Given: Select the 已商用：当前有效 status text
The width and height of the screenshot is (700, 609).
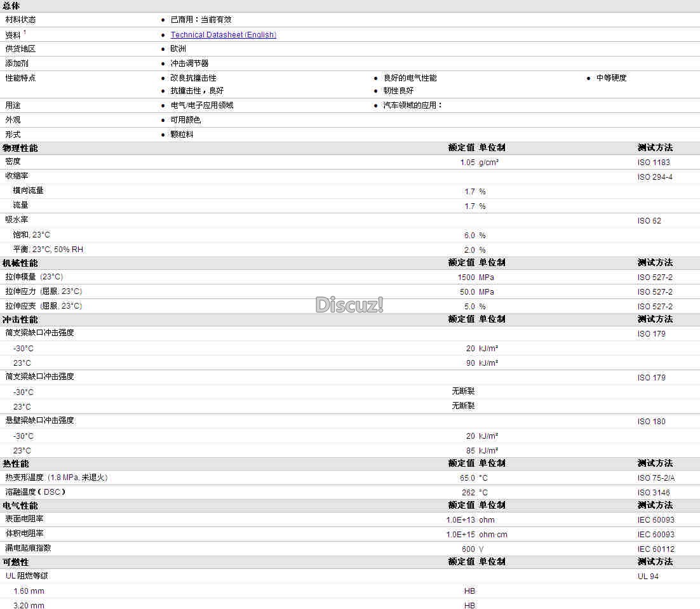Looking at the screenshot, I should (201, 20).
